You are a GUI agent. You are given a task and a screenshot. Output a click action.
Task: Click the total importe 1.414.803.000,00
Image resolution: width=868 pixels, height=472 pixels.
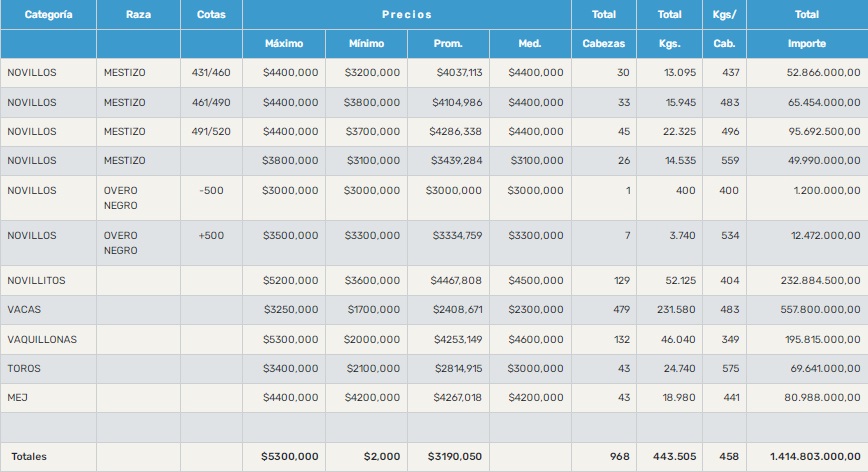point(815,457)
